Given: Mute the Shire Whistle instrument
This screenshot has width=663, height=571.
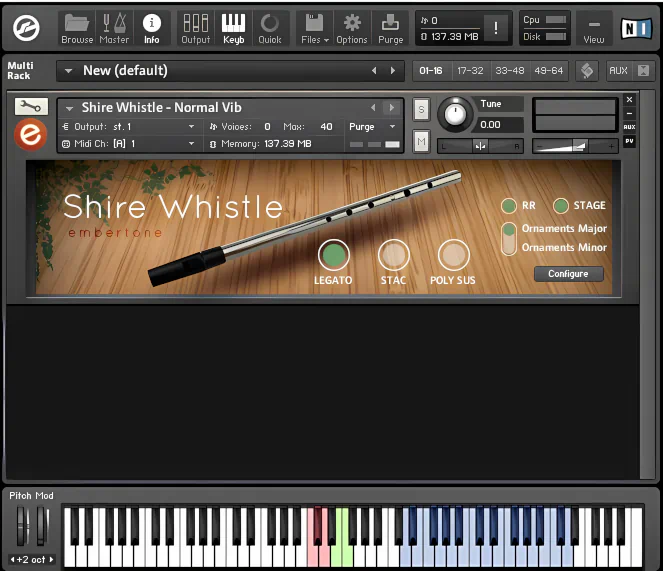Looking at the screenshot, I should click(x=421, y=141).
